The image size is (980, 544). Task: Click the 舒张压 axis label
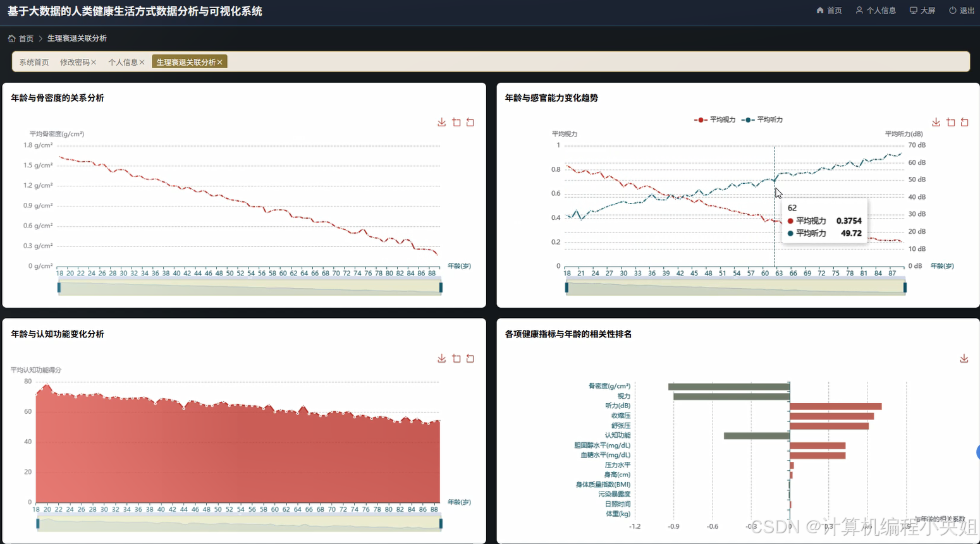click(x=621, y=426)
